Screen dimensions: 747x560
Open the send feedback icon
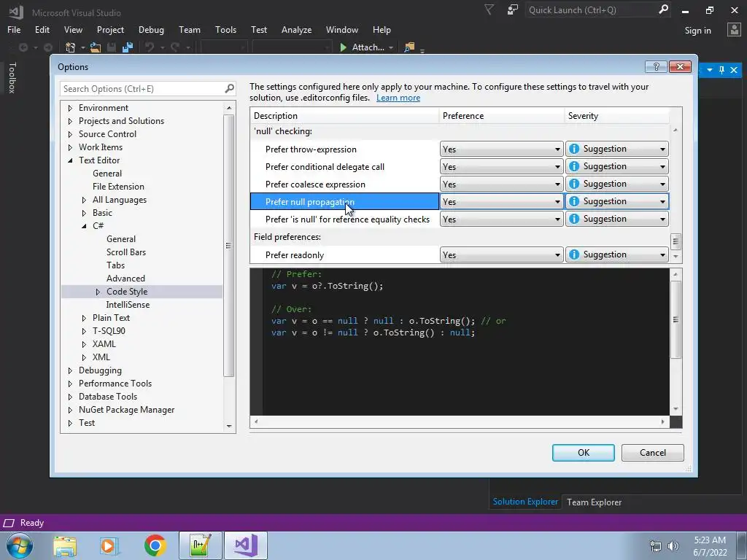click(x=513, y=10)
